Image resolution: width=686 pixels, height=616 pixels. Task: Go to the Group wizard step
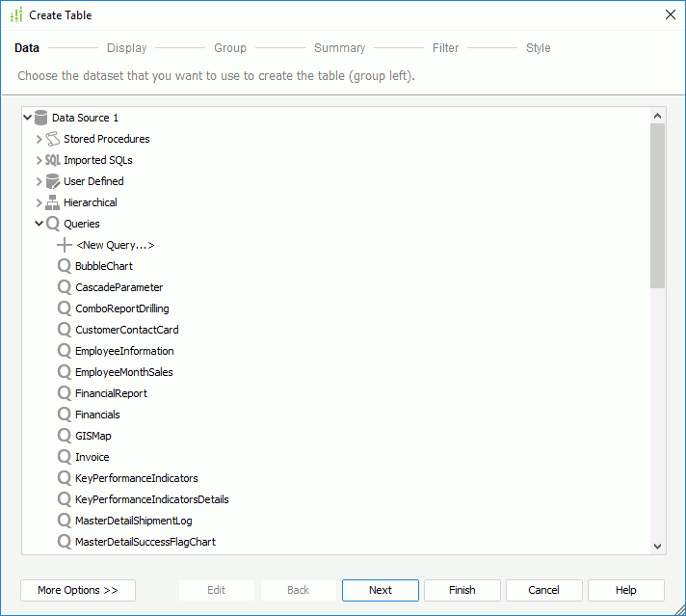(x=230, y=48)
